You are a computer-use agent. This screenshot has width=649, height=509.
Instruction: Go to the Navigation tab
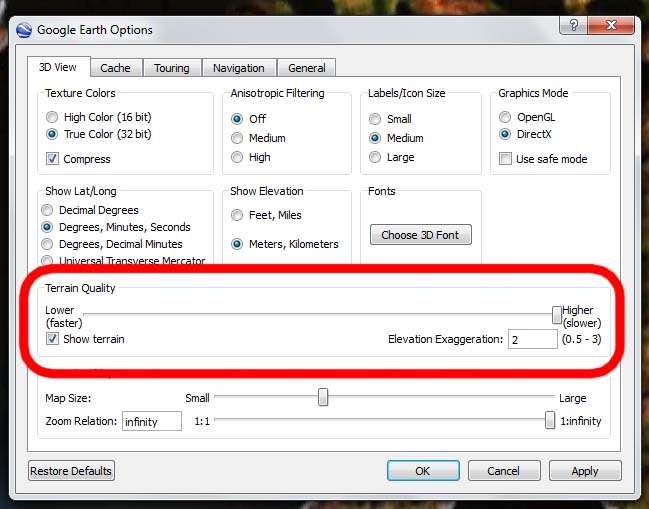pyautogui.click(x=239, y=68)
